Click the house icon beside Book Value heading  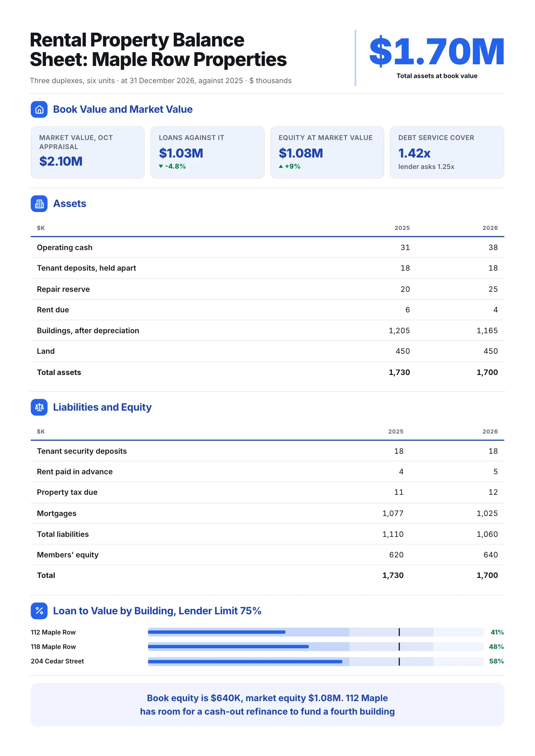39,109
